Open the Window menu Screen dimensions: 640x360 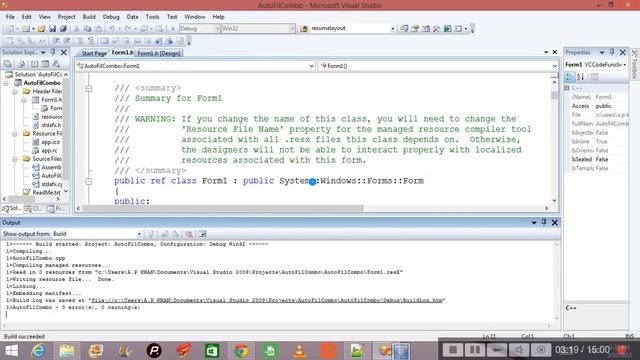pos(195,17)
